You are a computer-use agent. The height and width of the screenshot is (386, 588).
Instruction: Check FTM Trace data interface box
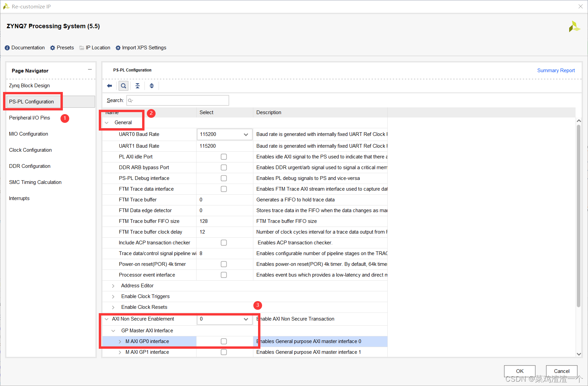[x=224, y=189]
